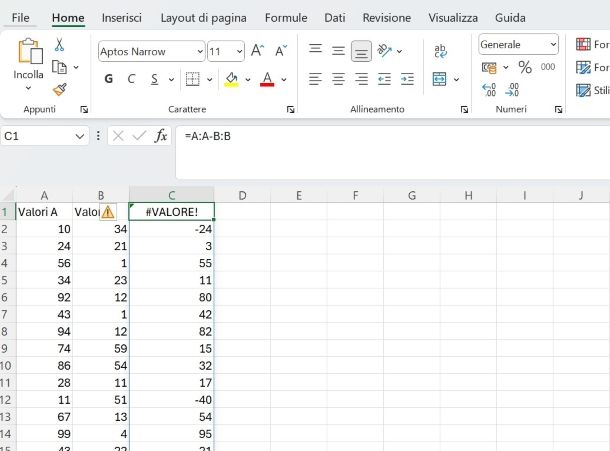Click Merge and Center icon
The height and width of the screenshot is (451, 610).
(440, 79)
